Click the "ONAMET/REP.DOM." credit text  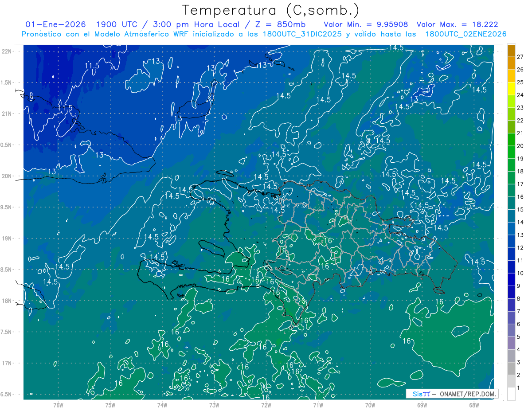467,394
